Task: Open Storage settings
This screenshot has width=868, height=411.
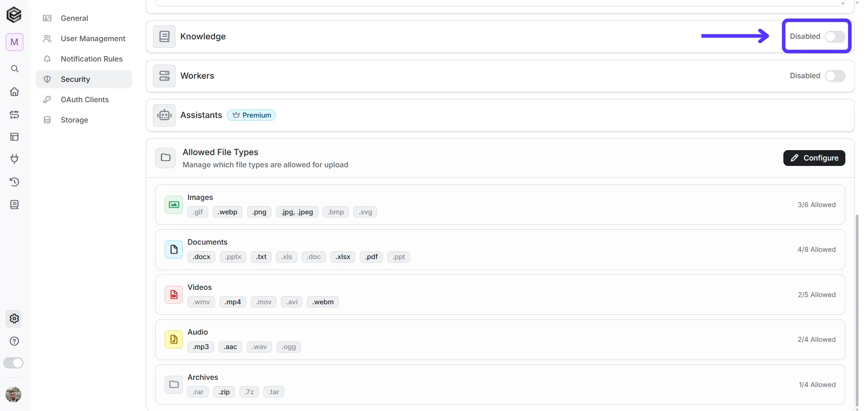Action: 84,120
